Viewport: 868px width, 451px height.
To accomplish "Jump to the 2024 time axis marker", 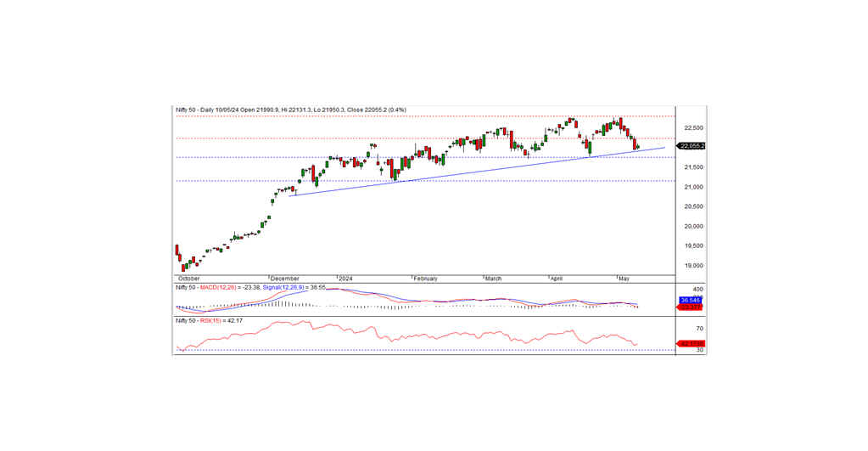I will click(344, 278).
